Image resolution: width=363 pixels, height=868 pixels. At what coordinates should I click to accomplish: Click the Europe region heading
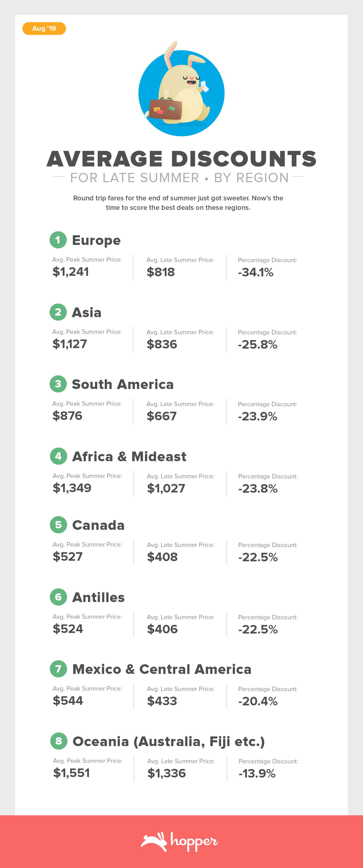coord(96,240)
